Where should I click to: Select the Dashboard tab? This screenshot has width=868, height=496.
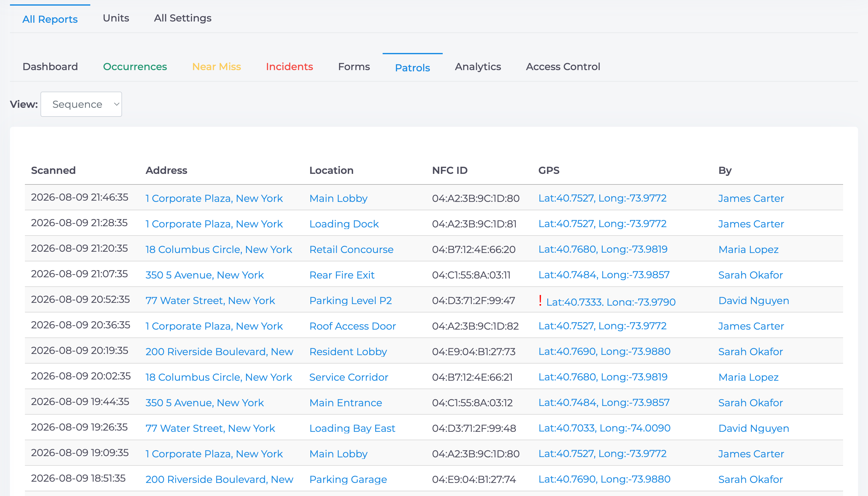click(x=50, y=66)
